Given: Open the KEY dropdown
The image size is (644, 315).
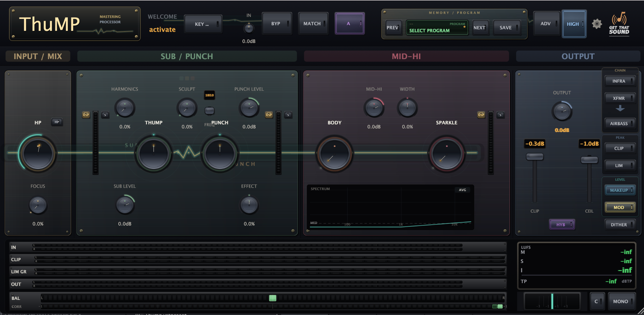Looking at the screenshot, I should pos(203,24).
